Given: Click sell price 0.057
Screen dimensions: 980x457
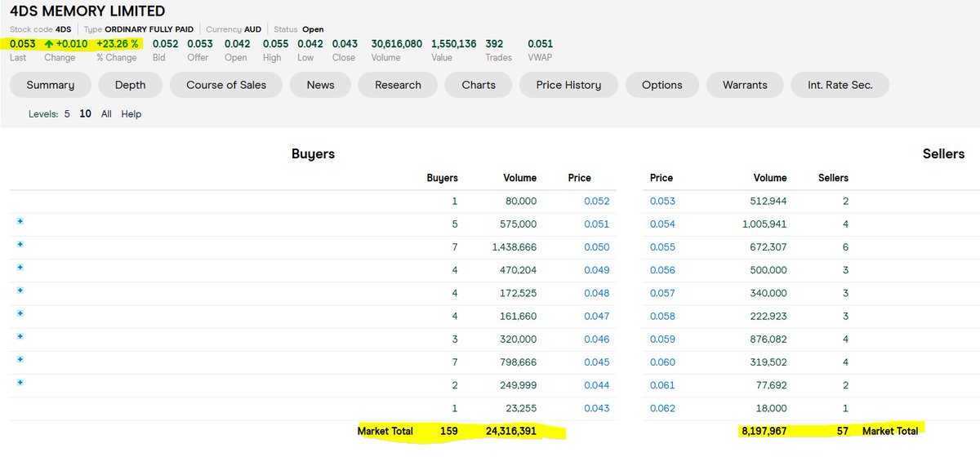Looking at the screenshot, I should pyautogui.click(x=662, y=293).
